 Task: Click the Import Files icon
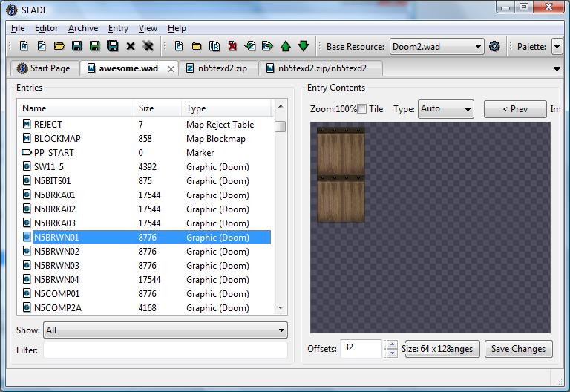214,46
